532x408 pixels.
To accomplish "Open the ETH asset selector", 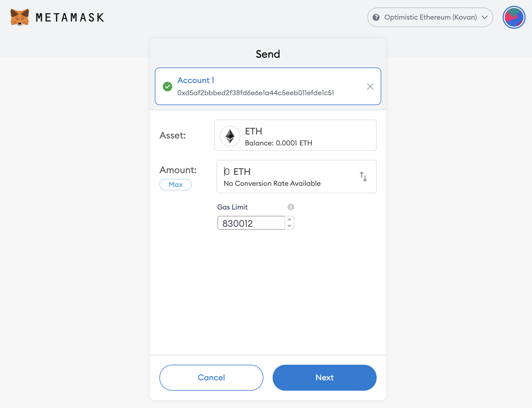I will 295,135.
